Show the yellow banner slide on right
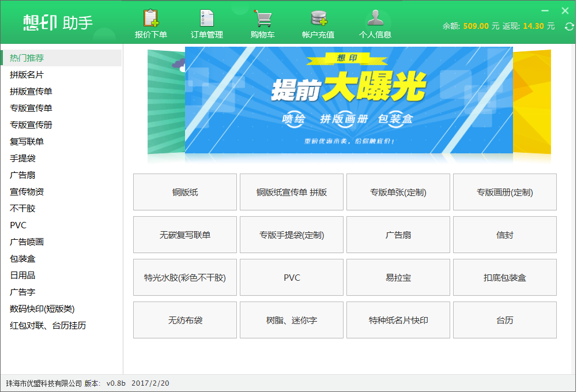Screen dimensions: 577x392 531,102
